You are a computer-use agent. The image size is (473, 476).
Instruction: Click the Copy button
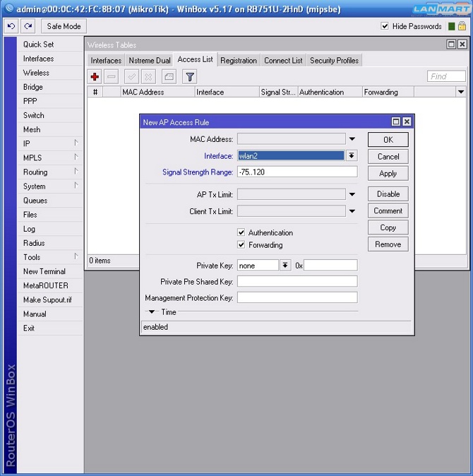pos(388,227)
